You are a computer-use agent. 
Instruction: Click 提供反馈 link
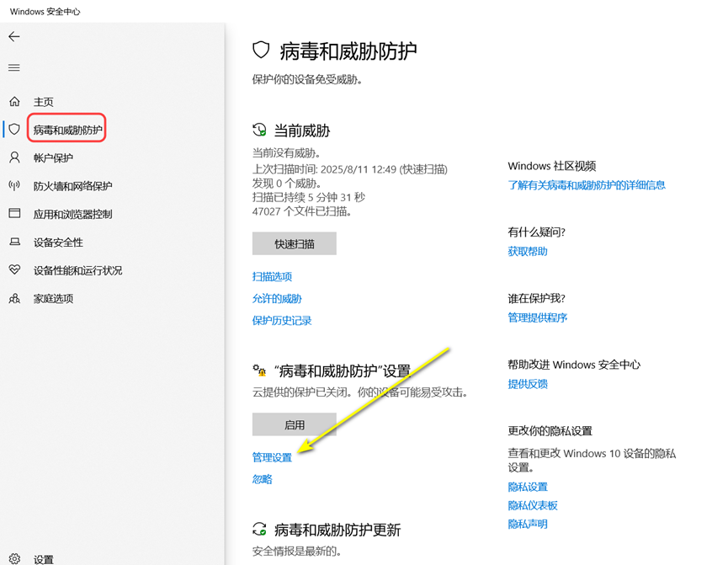pyautogui.click(x=528, y=384)
